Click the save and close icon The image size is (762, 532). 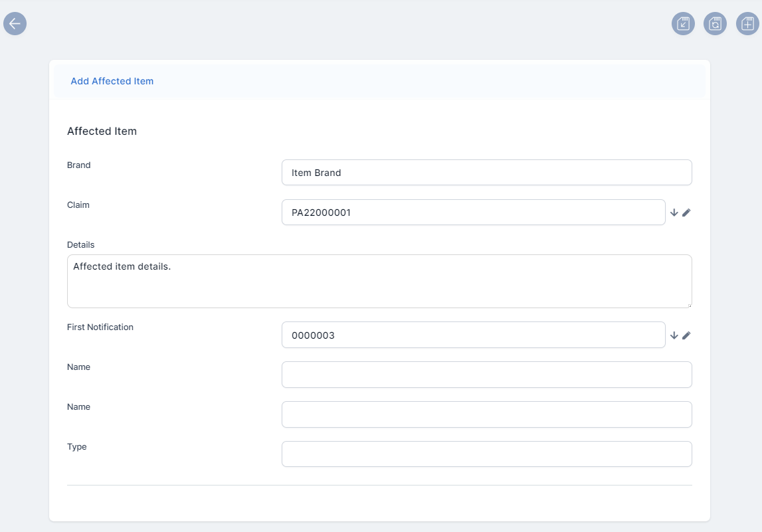pyautogui.click(x=683, y=24)
